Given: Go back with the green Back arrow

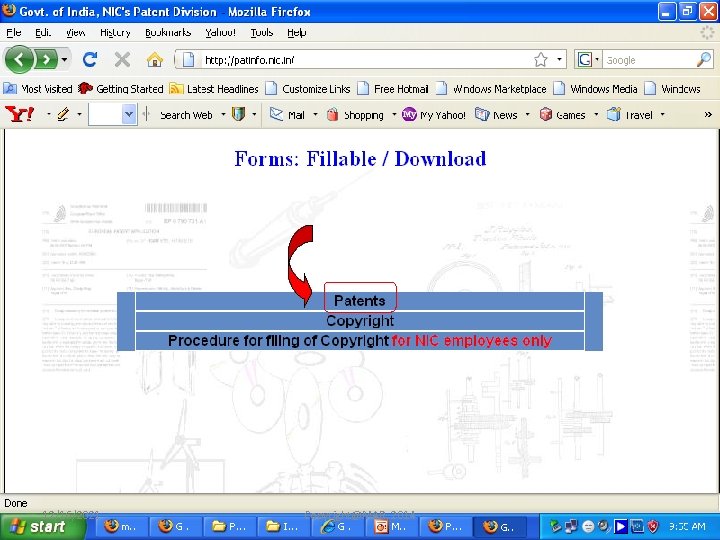Looking at the screenshot, I should 19,59.
